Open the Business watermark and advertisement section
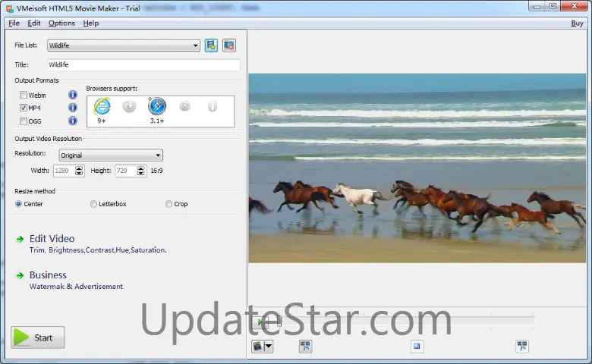This screenshot has width=592, height=364. coord(48,275)
